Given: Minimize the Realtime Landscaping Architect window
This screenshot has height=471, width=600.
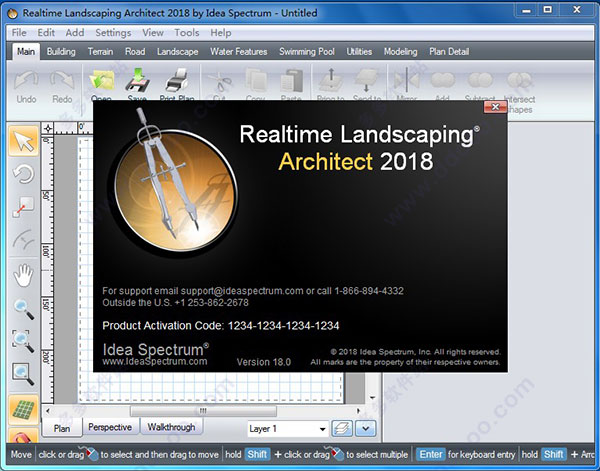Looking at the screenshot, I should 527,10.
